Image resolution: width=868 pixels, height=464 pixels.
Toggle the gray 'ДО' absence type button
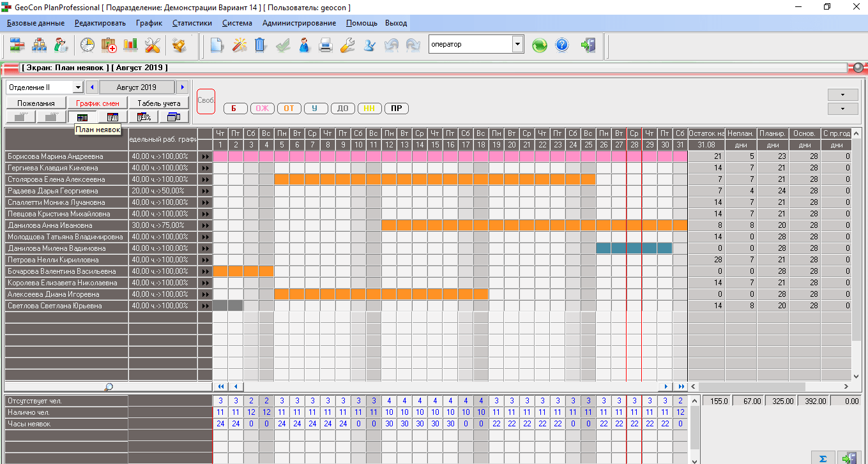pos(342,109)
